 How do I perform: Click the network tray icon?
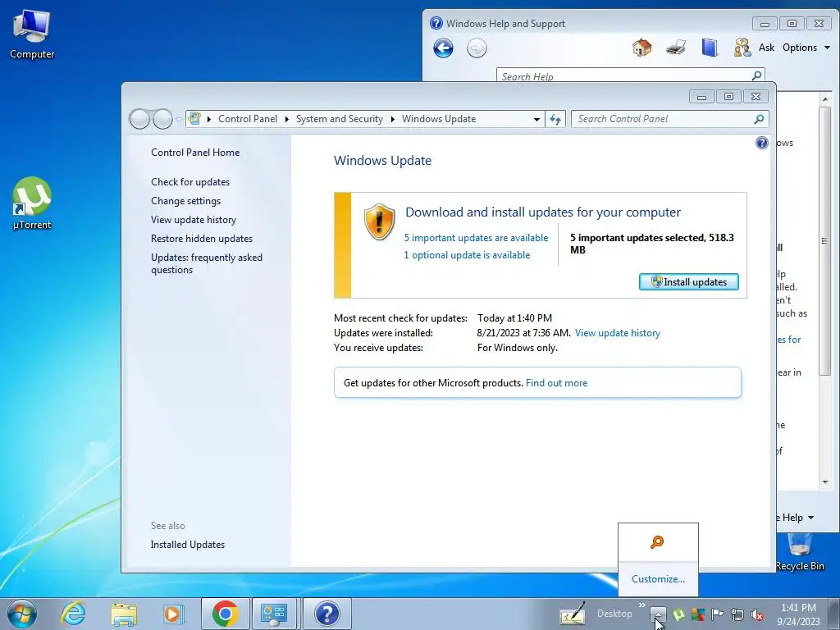click(737, 614)
